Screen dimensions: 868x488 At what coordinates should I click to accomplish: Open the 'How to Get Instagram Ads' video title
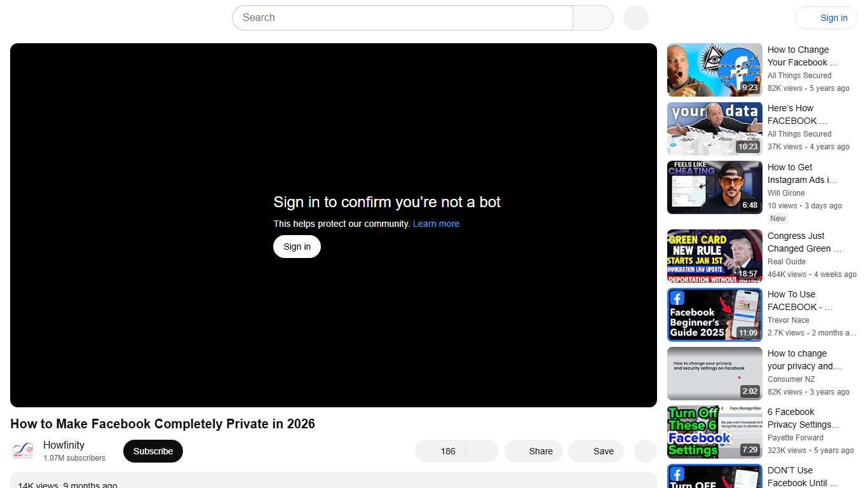tap(802, 173)
